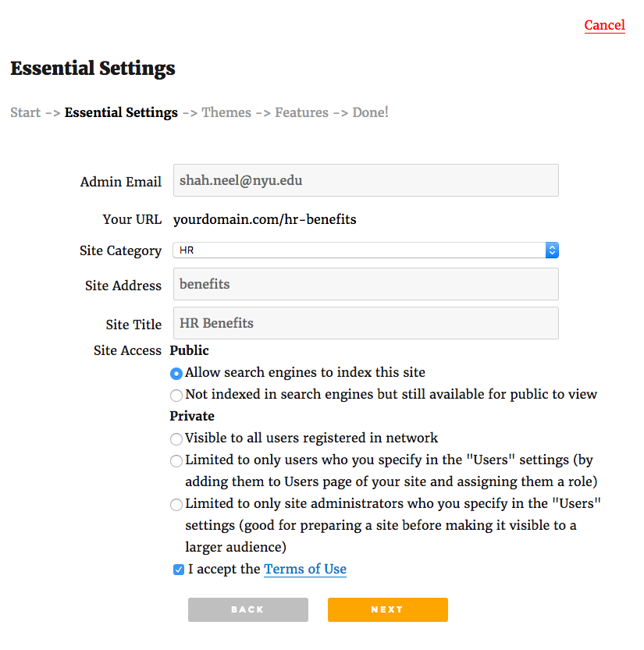Click the gray BACK button
The image size is (644, 650).
pos(248,609)
